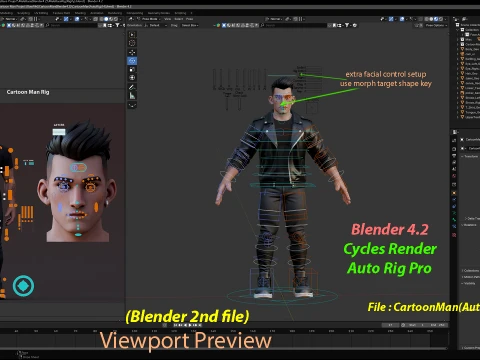Click the Start frame field in timeline

pyautogui.click(x=416, y=325)
